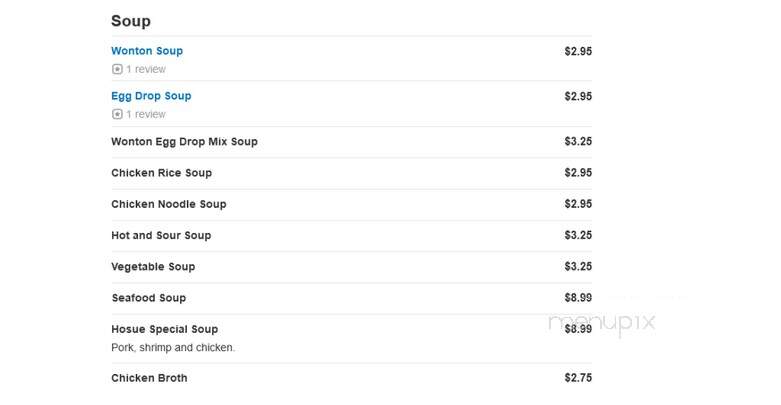View the 1 review text for Wonton Soup
This screenshot has height=405, width=781.
[x=146, y=69]
